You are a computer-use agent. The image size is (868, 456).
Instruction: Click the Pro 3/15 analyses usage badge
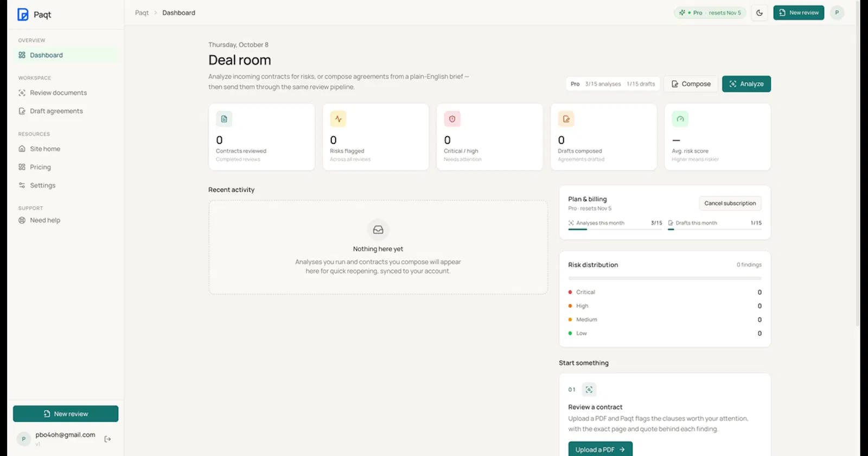(x=613, y=84)
